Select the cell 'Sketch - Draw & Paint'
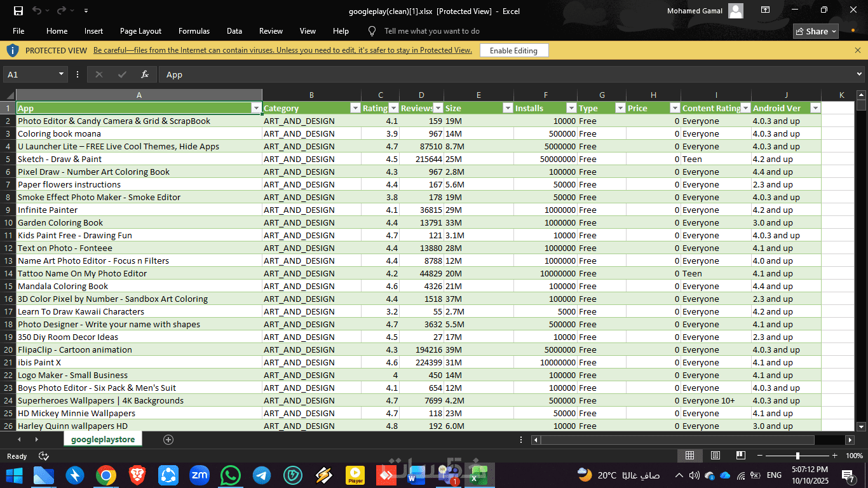 [x=139, y=159]
